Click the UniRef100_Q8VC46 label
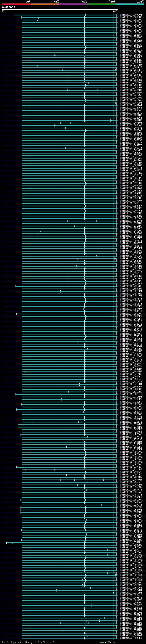The width and height of the screenshot is (146, 644). 131,550
